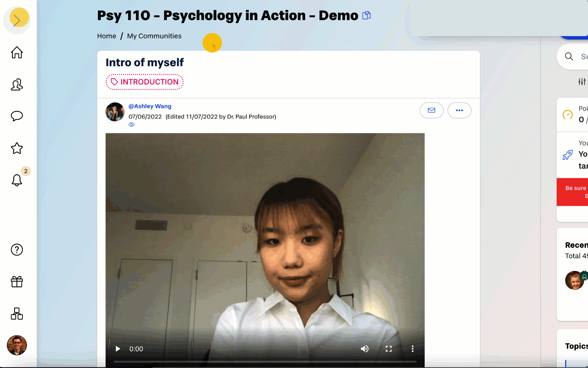Click the red Be sure banner
Viewport: 588px width, 368px height.
coord(572,192)
